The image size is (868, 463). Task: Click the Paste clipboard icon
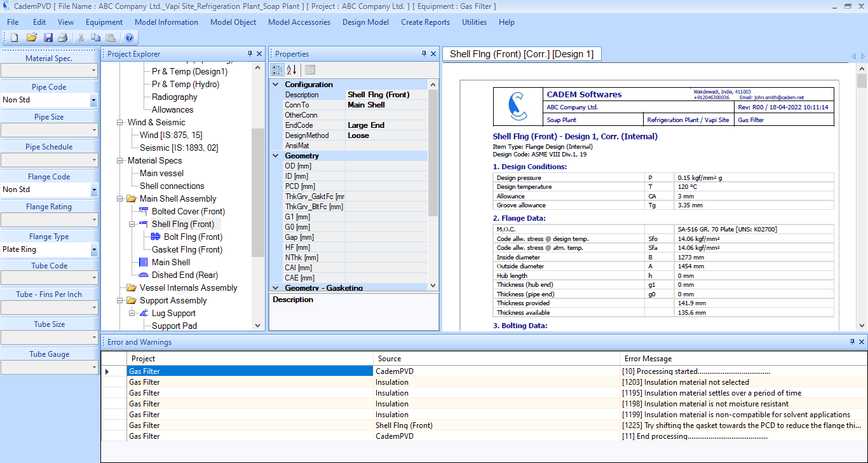click(x=111, y=38)
